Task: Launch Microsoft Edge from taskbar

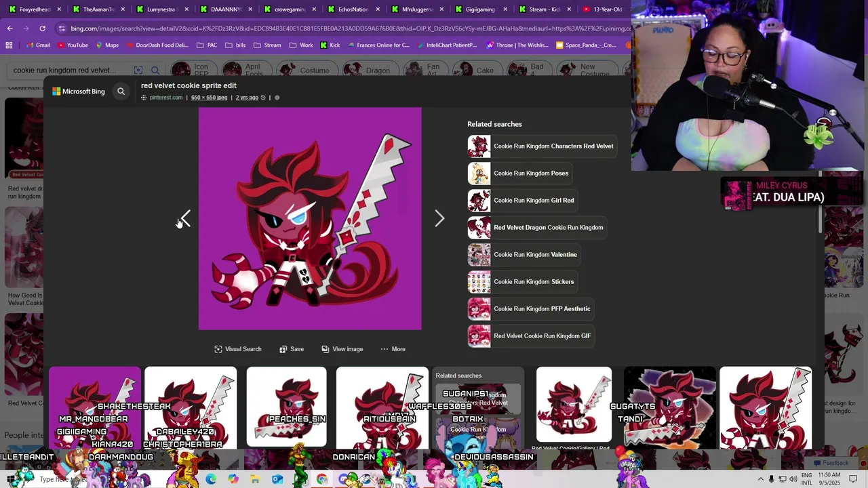Action: 211,479
